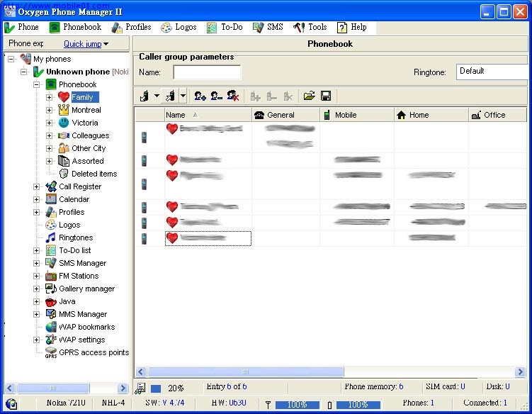Click the FM Stations radio icon
The height and width of the screenshot is (414, 532).
point(50,276)
